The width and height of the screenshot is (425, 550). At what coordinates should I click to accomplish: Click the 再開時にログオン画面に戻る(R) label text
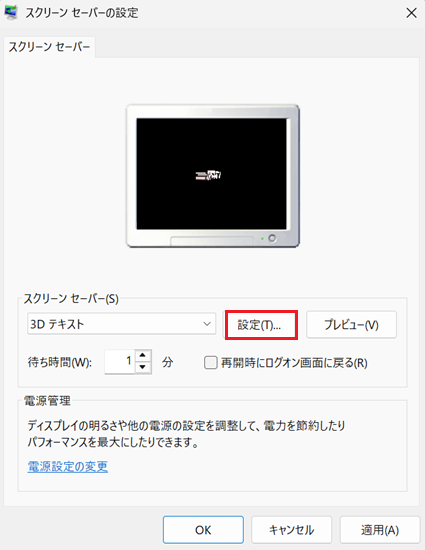(x=294, y=363)
